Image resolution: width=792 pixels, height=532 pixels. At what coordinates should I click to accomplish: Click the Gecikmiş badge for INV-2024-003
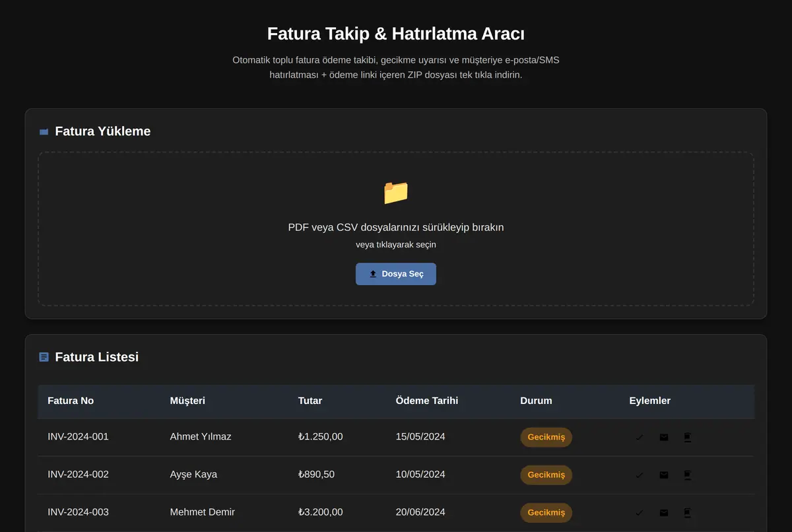point(546,512)
